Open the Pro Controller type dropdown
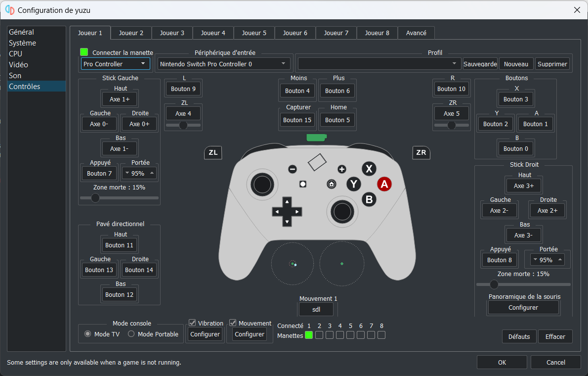 click(116, 64)
